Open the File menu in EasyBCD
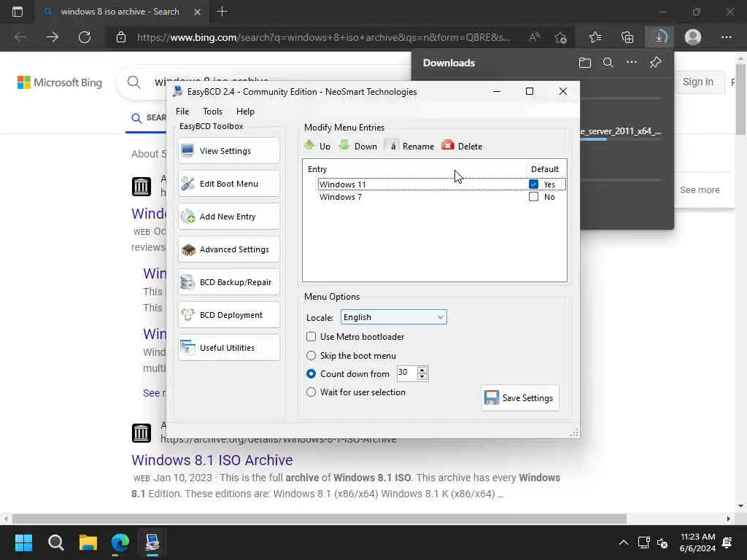Viewport: 747px width, 560px height. 182,112
